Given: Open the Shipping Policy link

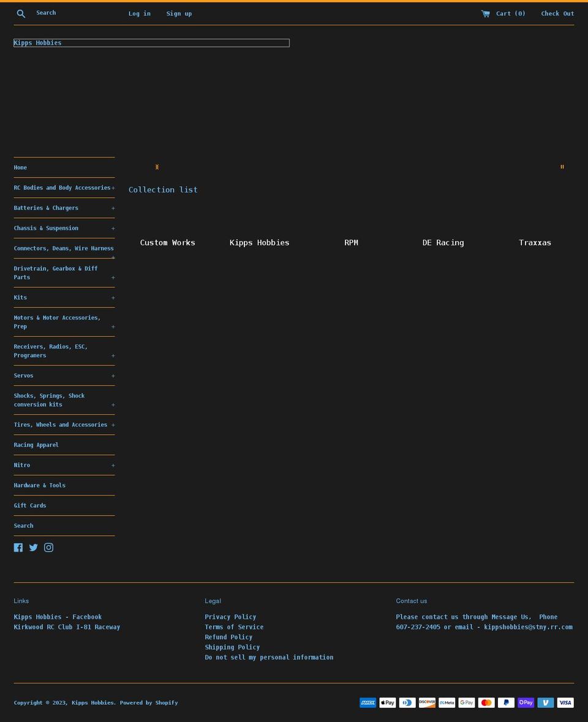Looking at the screenshot, I should 233,647.
